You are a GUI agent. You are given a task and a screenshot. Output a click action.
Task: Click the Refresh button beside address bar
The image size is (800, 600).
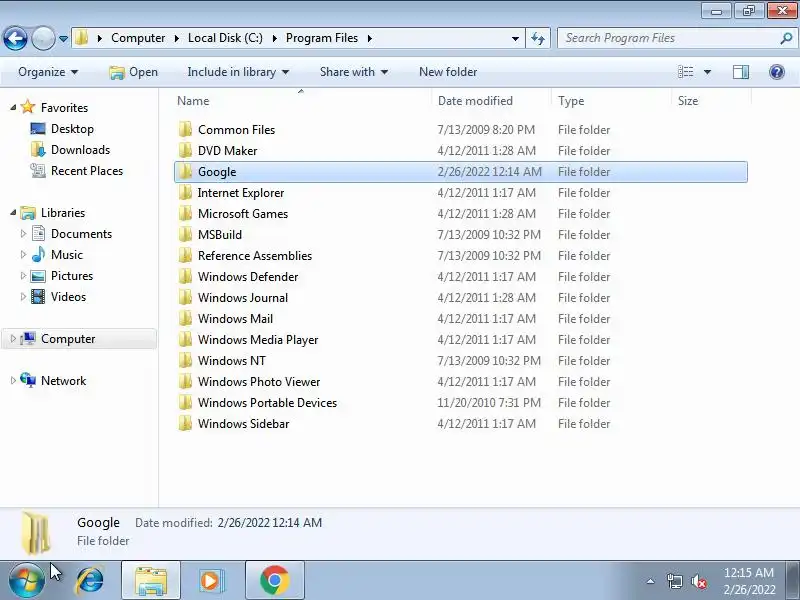(538, 38)
